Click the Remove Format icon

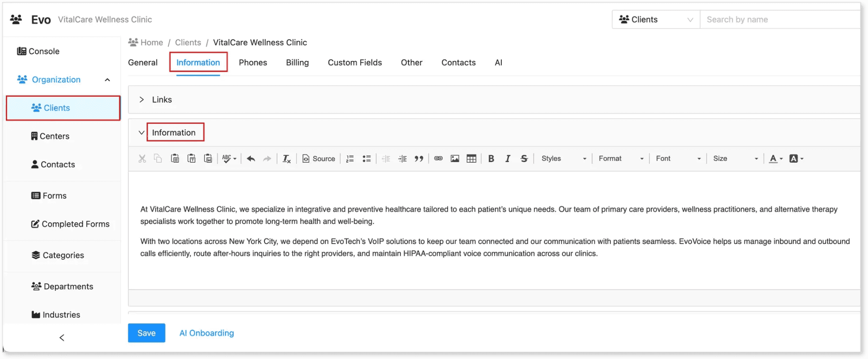[287, 159]
